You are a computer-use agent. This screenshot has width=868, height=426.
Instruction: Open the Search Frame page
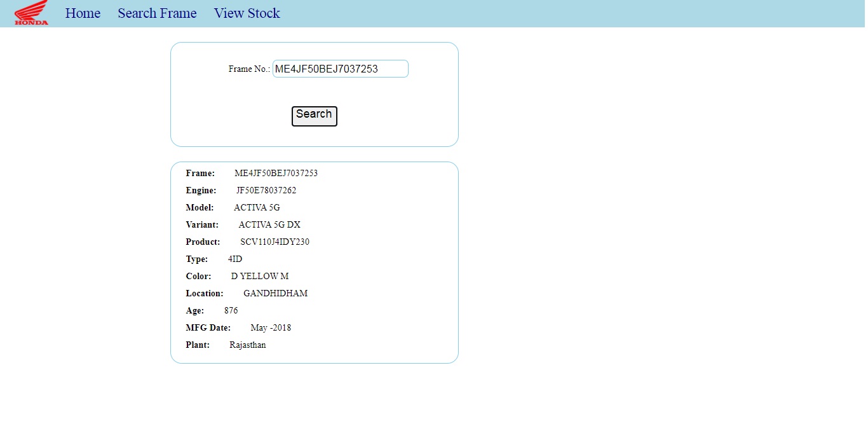click(x=157, y=13)
